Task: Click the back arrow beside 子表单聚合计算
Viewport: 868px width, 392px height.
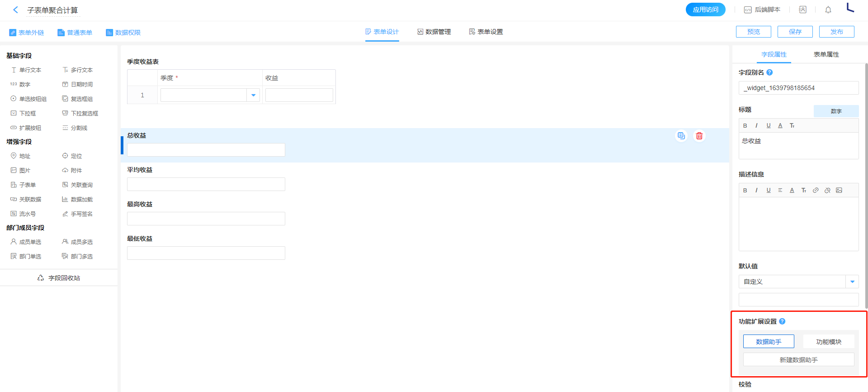Action: coord(16,10)
